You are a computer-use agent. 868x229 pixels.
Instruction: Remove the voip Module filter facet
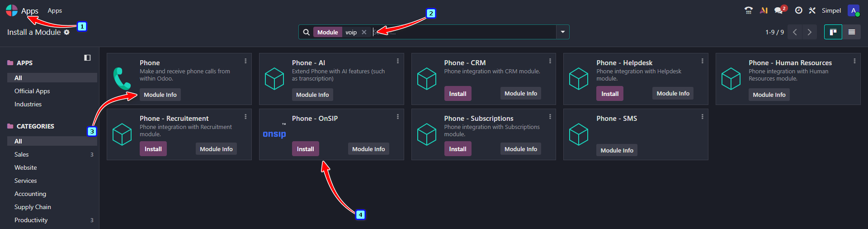(x=364, y=32)
